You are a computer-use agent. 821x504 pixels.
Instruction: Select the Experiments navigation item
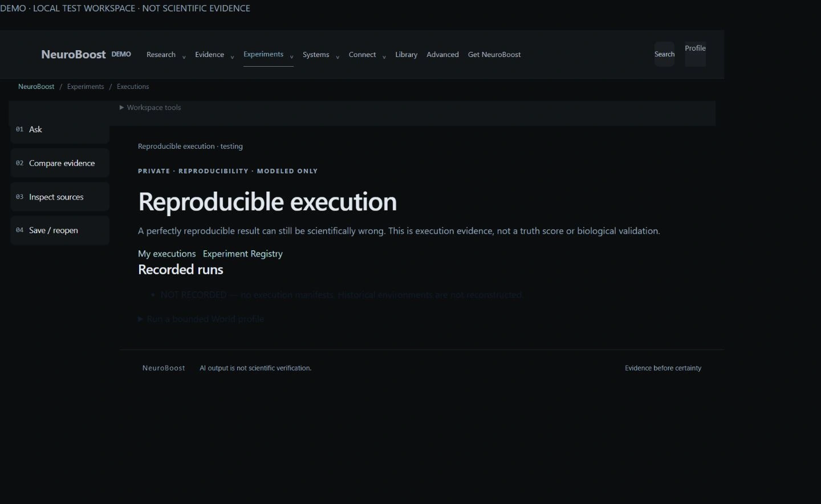263,54
